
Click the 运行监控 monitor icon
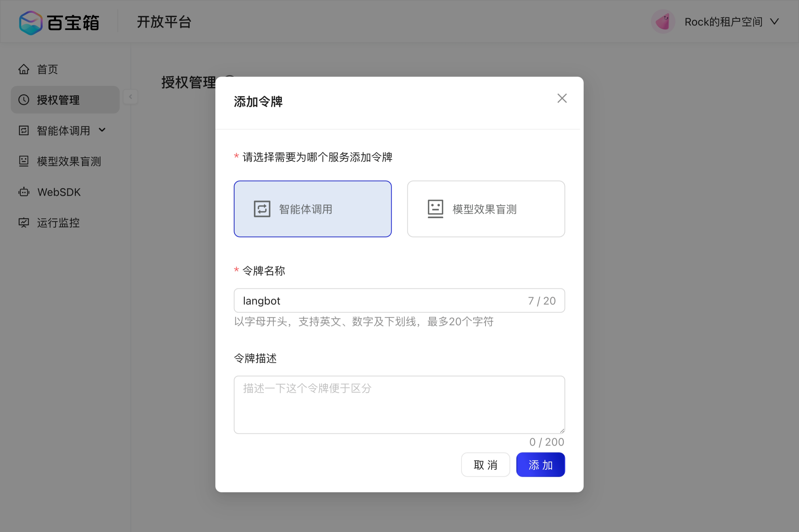pyautogui.click(x=24, y=223)
